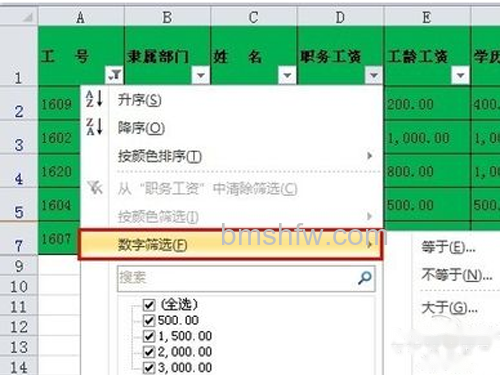The image size is (500, 375).
Task: Select row 10 header
Action: pyautogui.click(x=19, y=285)
